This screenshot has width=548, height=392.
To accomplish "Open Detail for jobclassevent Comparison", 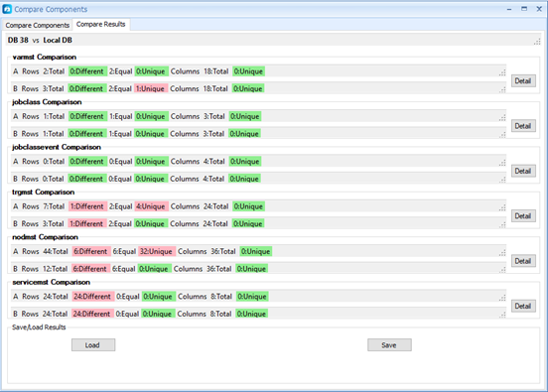I will pos(523,171).
